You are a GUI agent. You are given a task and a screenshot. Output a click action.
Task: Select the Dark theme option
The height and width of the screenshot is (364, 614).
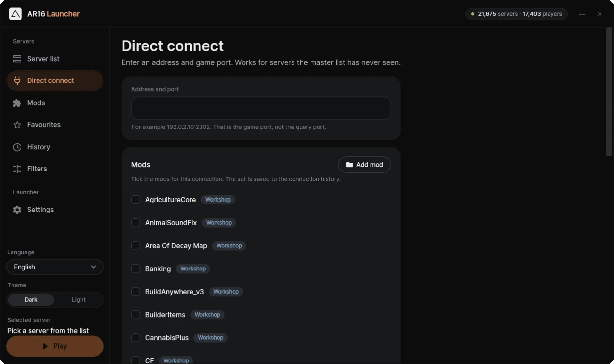coord(31,300)
